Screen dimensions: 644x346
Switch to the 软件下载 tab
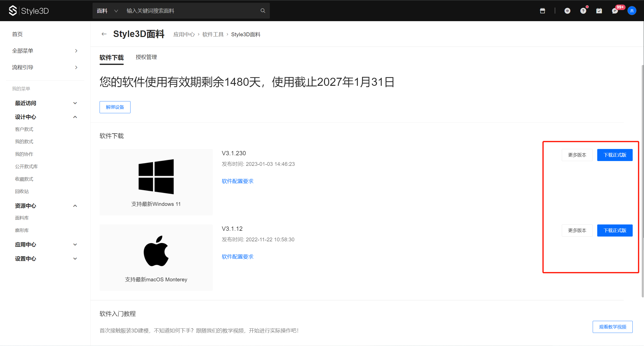click(112, 58)
